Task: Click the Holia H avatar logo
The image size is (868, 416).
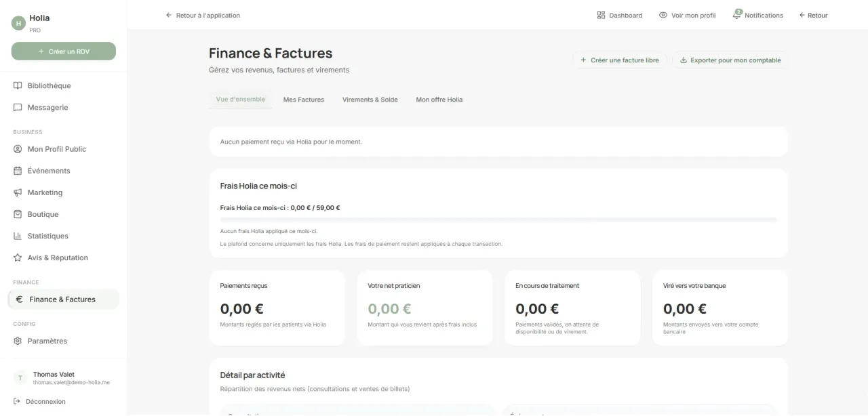Action: click(x=18, y=23)
